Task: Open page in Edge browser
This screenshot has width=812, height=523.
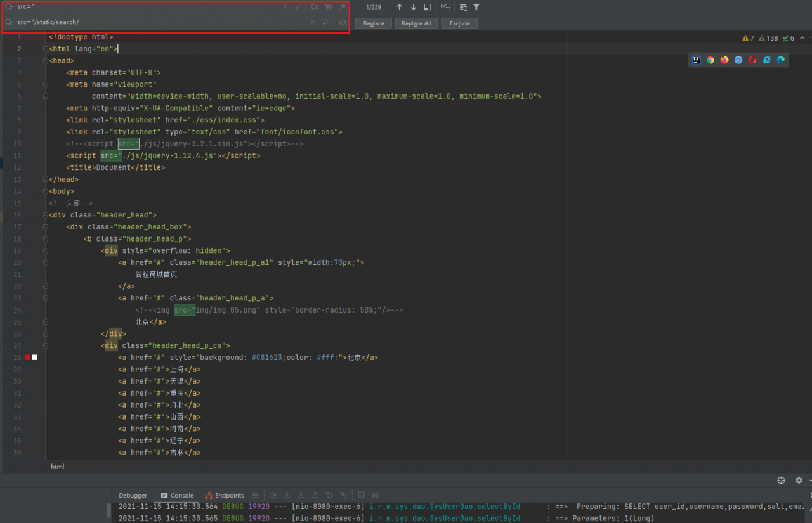Action: (781, 60)
